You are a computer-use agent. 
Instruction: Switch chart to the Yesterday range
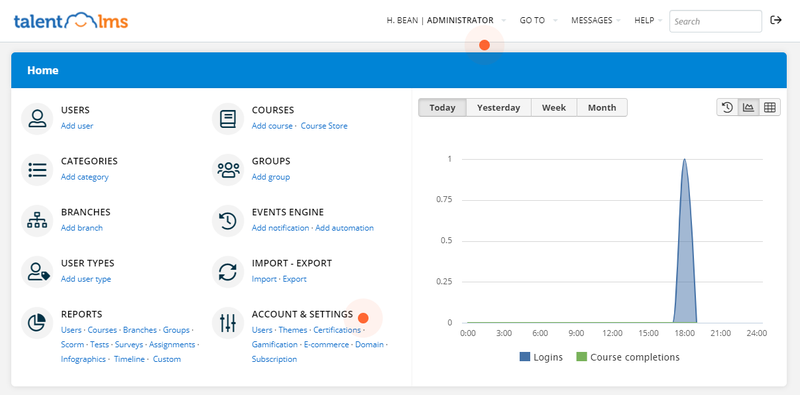tap(498, 108)
